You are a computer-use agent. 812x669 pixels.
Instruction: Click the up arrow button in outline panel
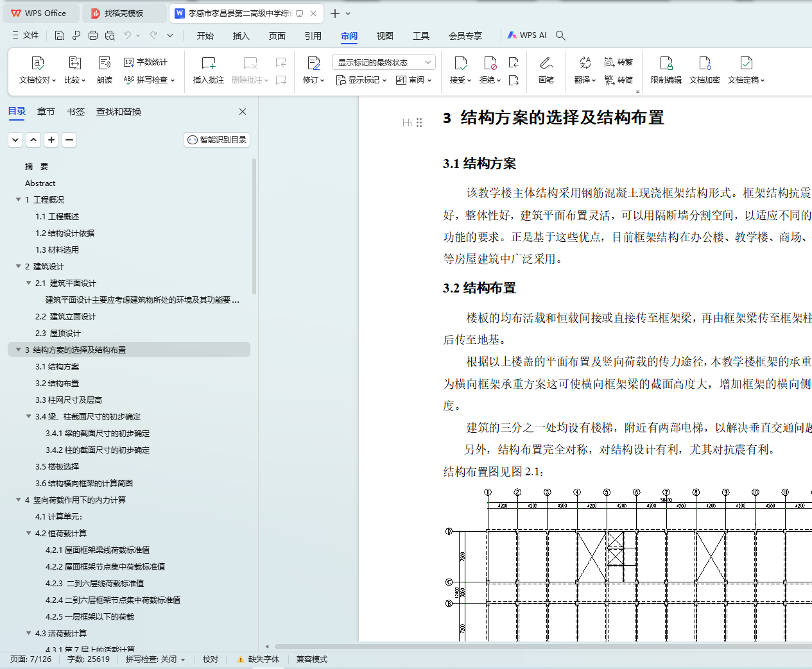coord(33,140)
